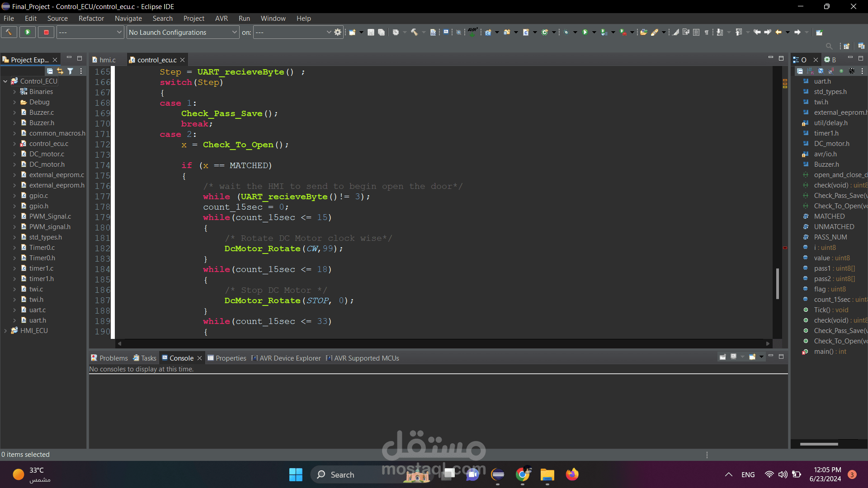The height and width of the screenshot is (488, 868).
Task: Click the Filter funnel icon in Project Explorer
Action: tap(70, 71)
